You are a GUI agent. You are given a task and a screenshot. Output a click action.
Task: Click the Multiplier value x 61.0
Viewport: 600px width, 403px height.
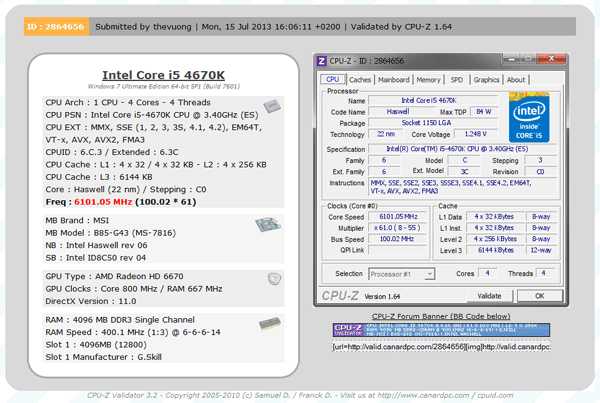pos(398,228)
